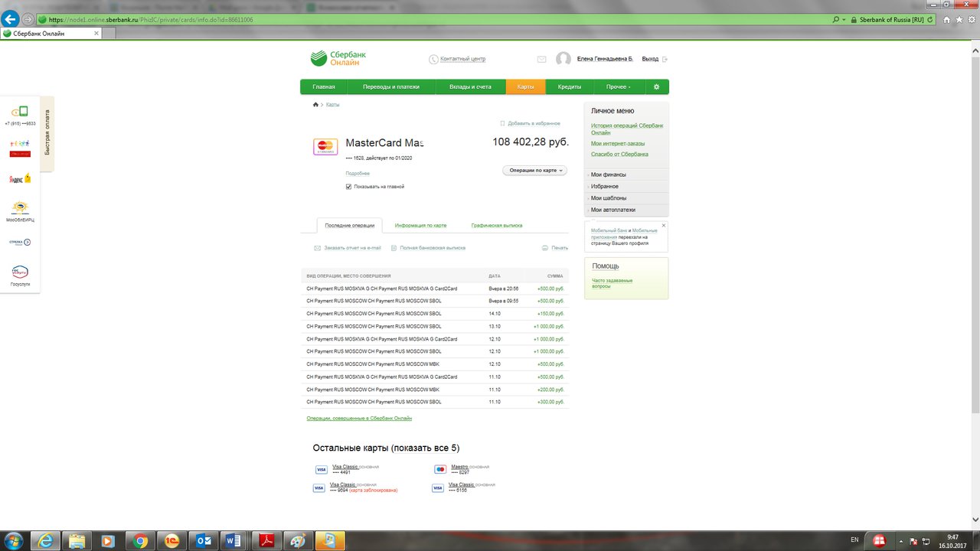Select МособлЕИРЦ quick payment icon
This screenshot has width=980, height=551.
pos(20,208)
